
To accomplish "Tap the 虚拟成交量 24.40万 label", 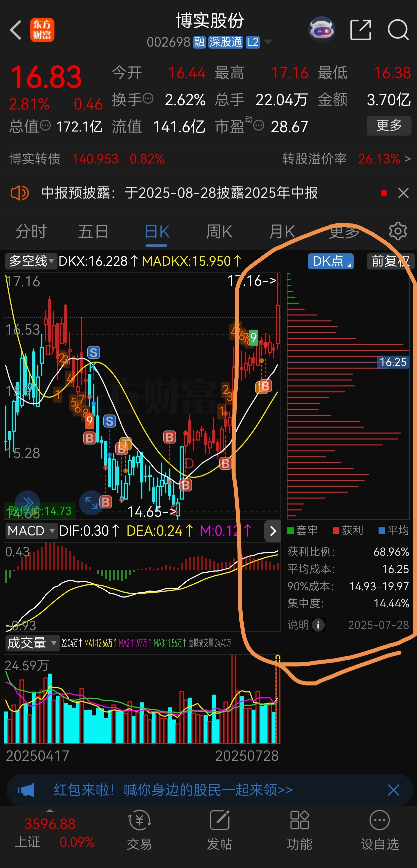I will pyautogui.click(x=210, y=643).
